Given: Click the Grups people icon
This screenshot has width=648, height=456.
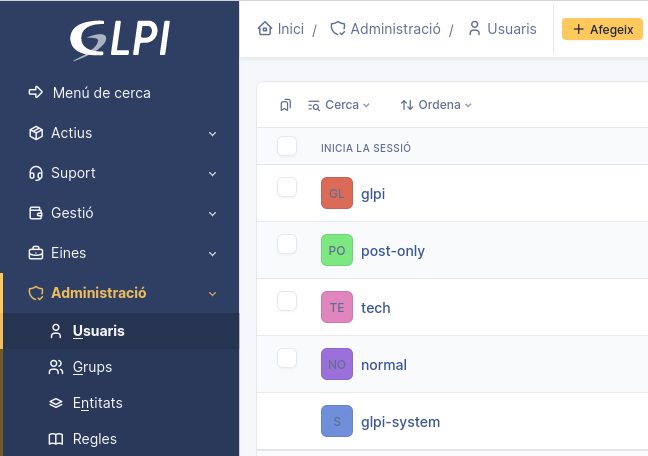Looking at the screenshot, I should (56, 367).
